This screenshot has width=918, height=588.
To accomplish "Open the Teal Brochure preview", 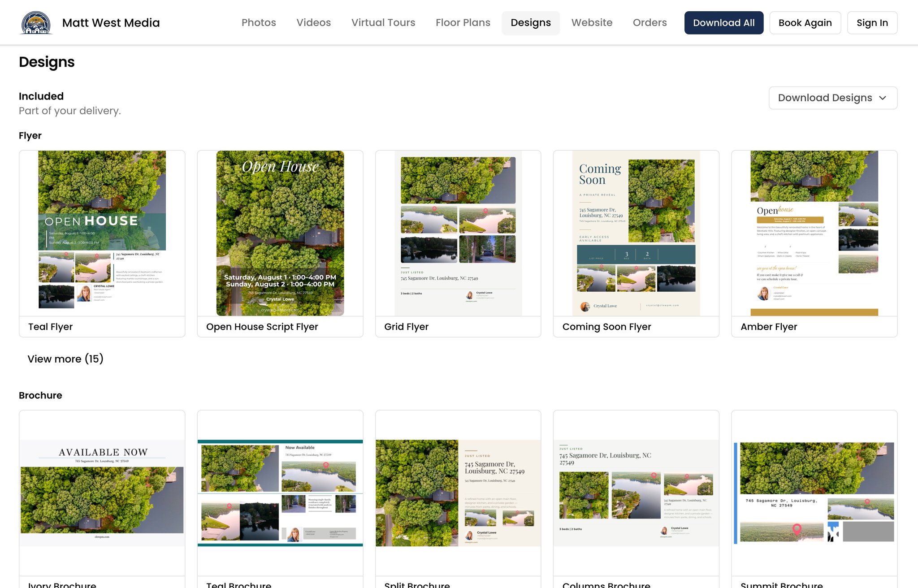I will (x=280, y=493).
